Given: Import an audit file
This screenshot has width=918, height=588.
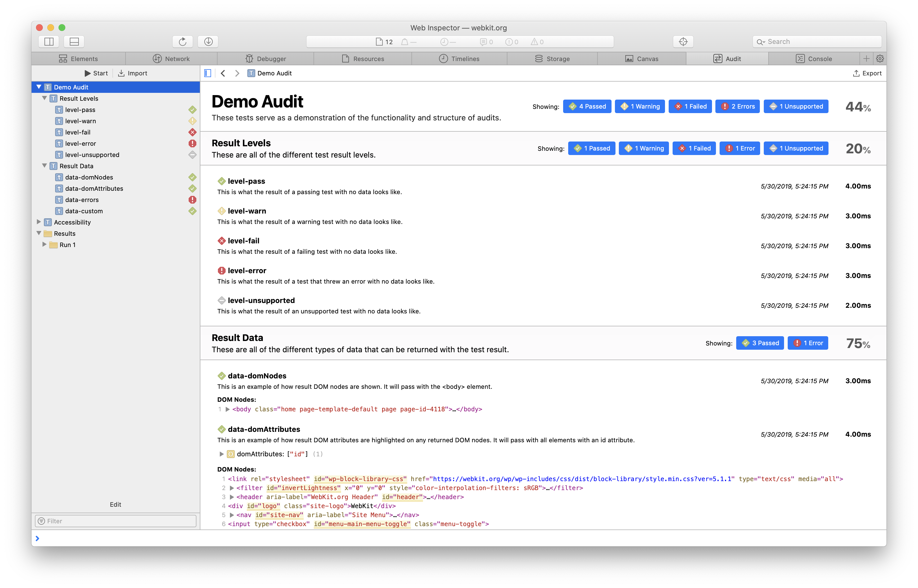Looking at the screenshot, I should 133,73.
